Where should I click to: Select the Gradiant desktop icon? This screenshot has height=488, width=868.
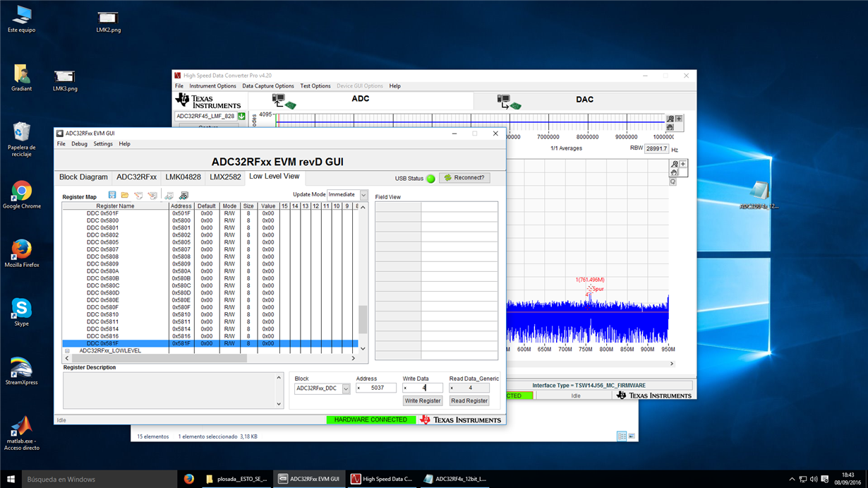(22, 78)
